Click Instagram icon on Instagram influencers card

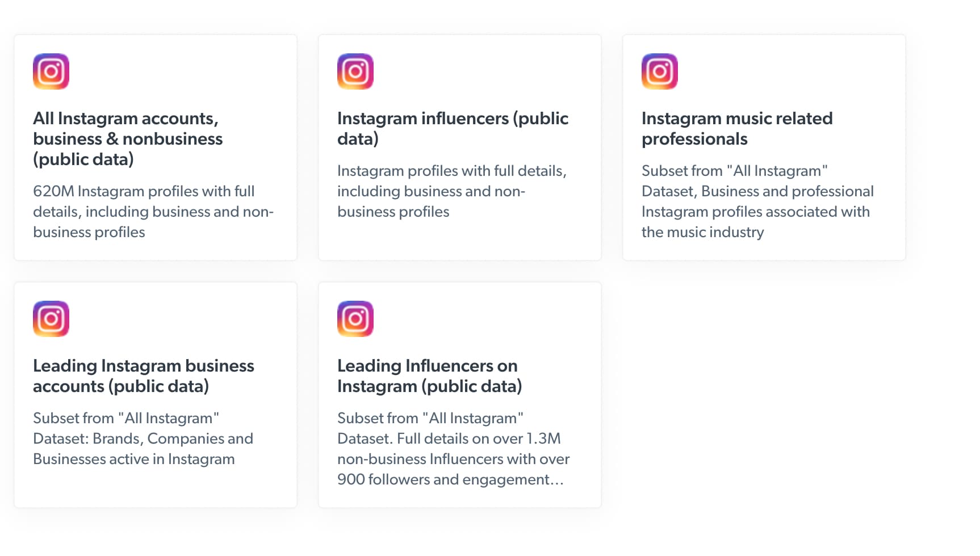(x=355, y=71)
